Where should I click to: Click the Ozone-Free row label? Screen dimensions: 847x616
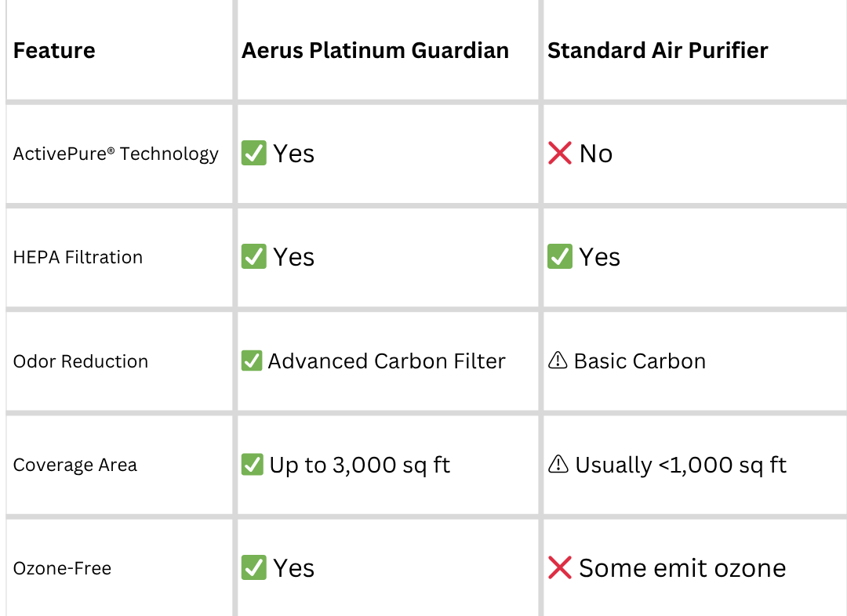click(x=62, y=568)
